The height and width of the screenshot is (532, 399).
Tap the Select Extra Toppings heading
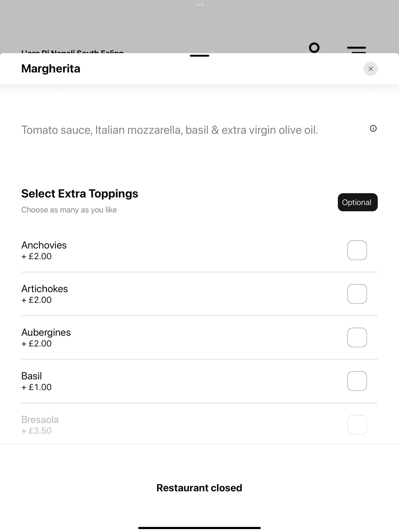click(x=80, y=194)
